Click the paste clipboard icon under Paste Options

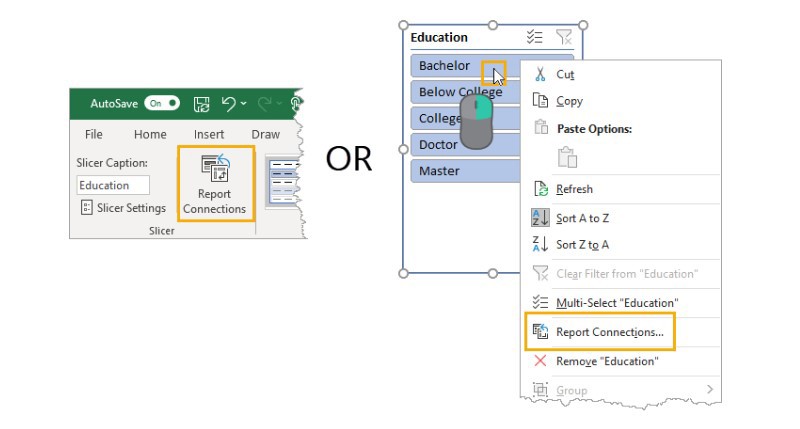pyautogui.click(x=567, y=157)
